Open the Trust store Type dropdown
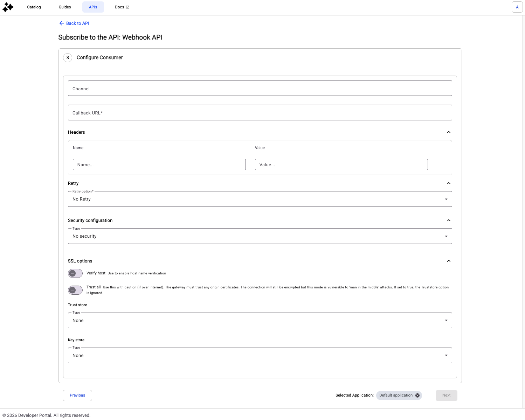Image resolution: width=525 pixels, height=420 pixels. tap(260, 321)
